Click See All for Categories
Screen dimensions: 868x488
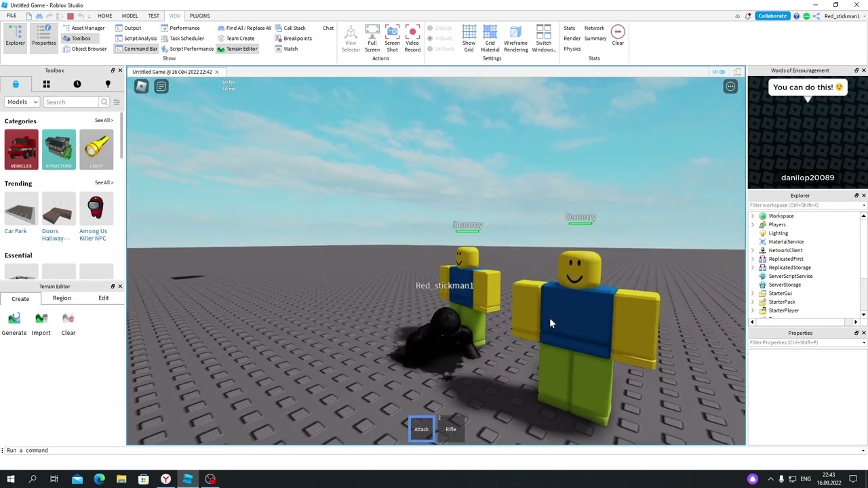pos(104,121)
